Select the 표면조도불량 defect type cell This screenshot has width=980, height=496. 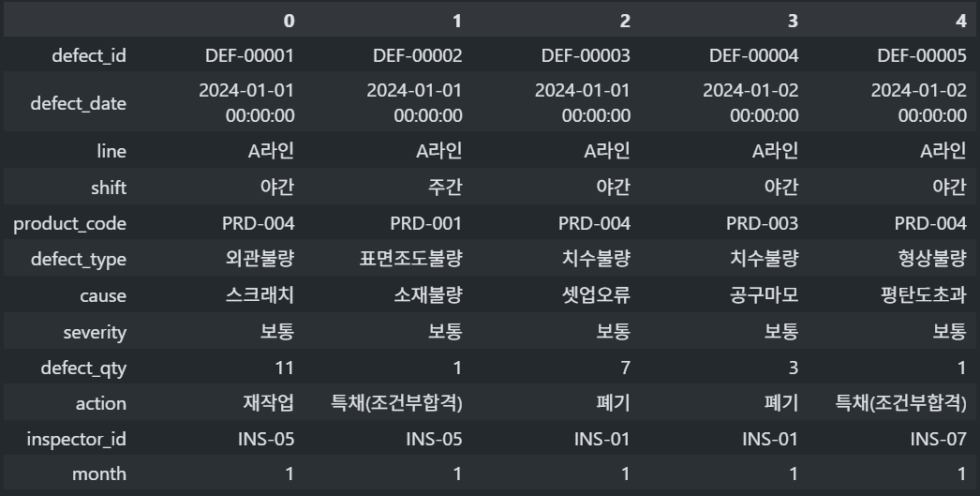point(410,260)
